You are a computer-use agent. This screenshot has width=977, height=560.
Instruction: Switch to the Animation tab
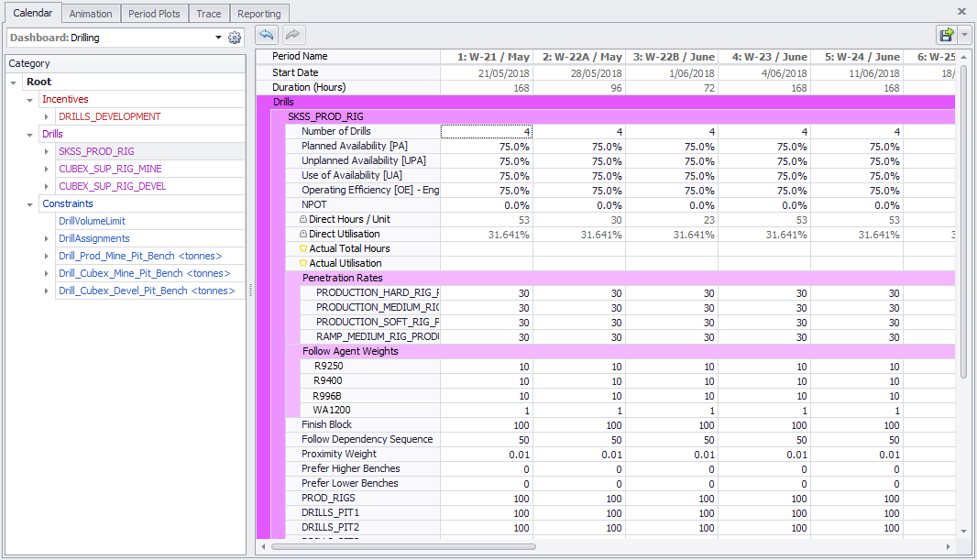click(91, 14)
